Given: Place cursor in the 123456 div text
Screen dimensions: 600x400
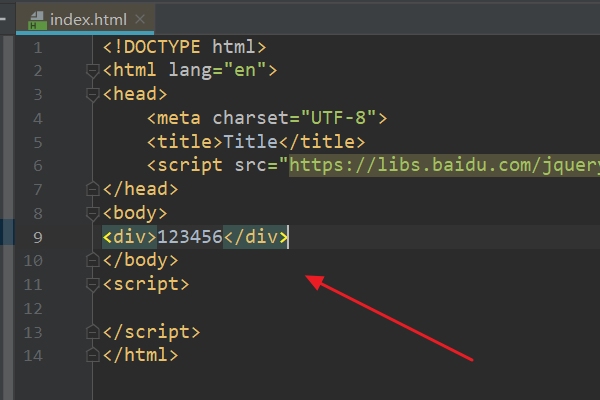Looking at the screenshot, I should pyautogui.click(x=189, y=237).
